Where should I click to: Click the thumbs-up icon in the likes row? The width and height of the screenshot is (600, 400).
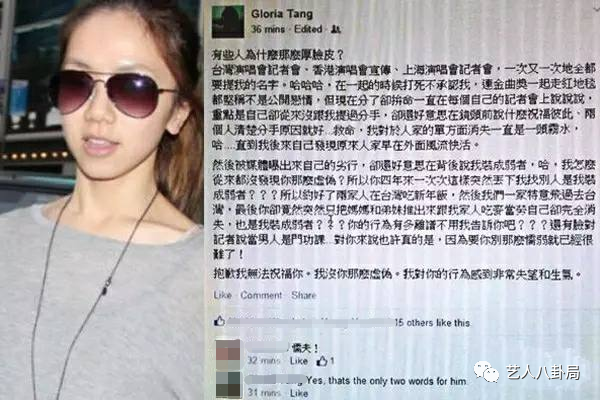tap(219, 321)
